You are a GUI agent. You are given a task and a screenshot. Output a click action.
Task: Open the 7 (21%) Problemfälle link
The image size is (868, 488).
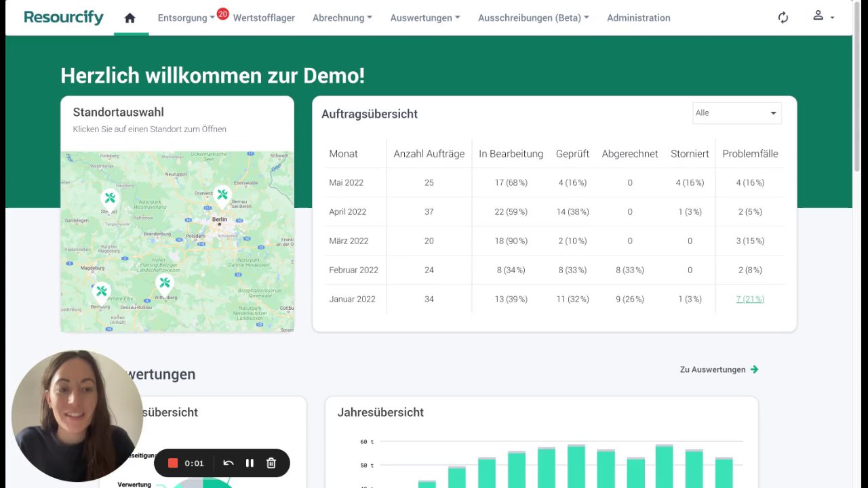point(750,299)
